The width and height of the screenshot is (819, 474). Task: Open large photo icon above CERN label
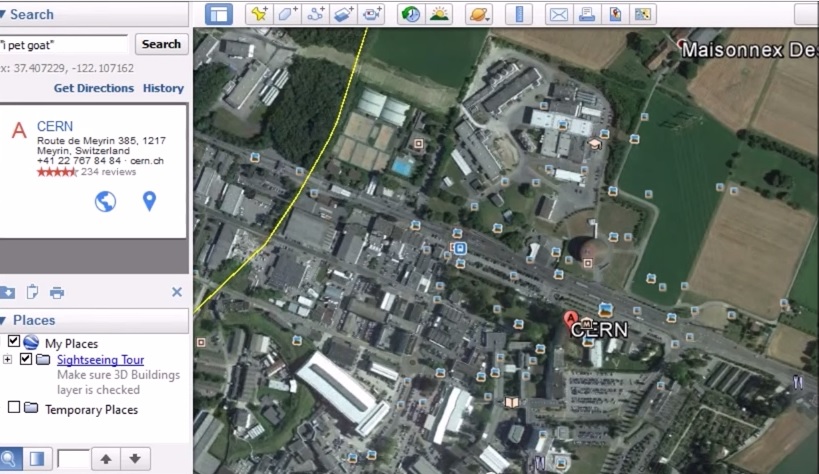pos(605,310)
